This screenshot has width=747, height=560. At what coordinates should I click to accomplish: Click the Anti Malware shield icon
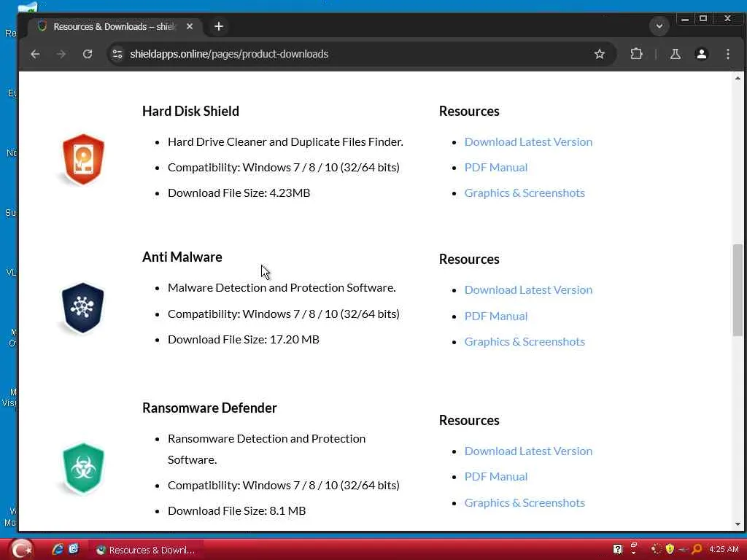click(x=83, y=308)
